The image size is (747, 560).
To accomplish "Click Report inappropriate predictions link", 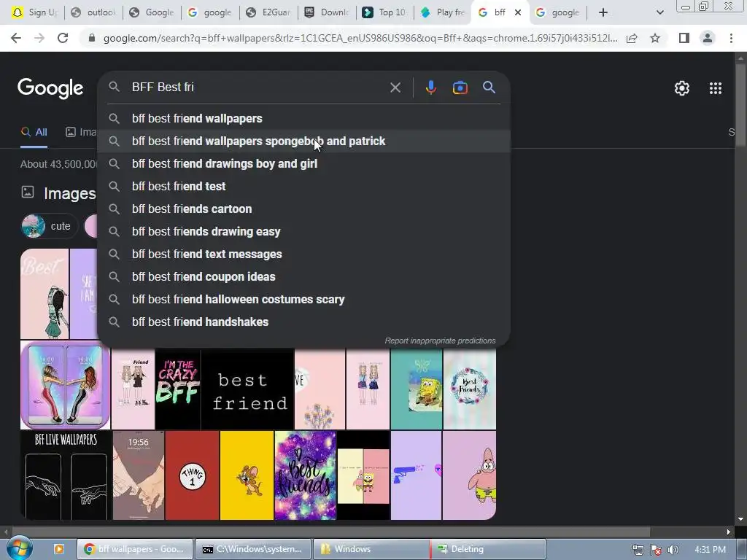I will click(440, 341).
